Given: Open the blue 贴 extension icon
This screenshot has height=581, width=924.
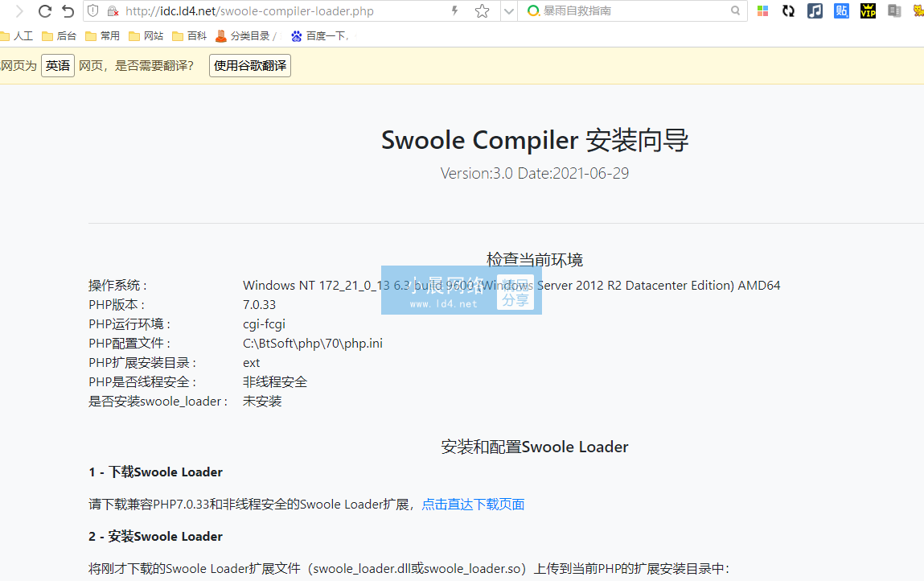Looking at the screenshot, I should click(841, 10).
